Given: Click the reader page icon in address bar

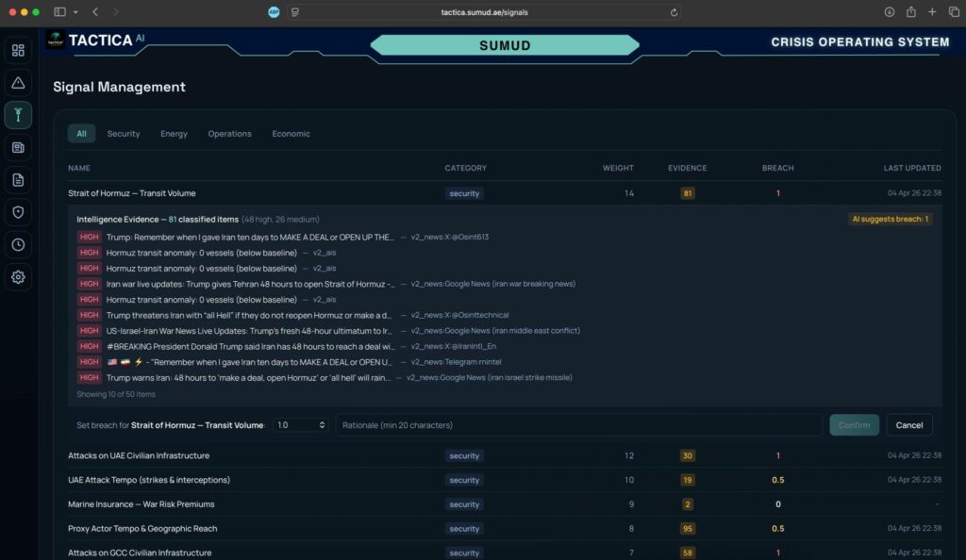Looking at the screenshot, I should pos(295,12).
